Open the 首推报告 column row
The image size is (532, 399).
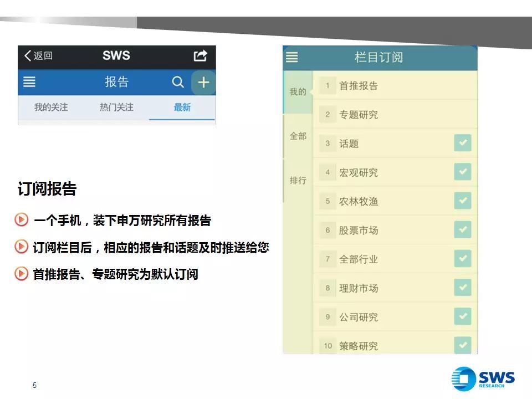point(395,85)
